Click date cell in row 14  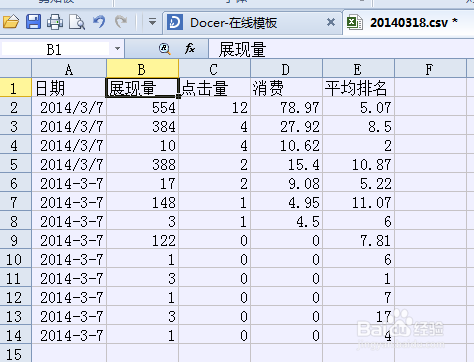[69, 335]
